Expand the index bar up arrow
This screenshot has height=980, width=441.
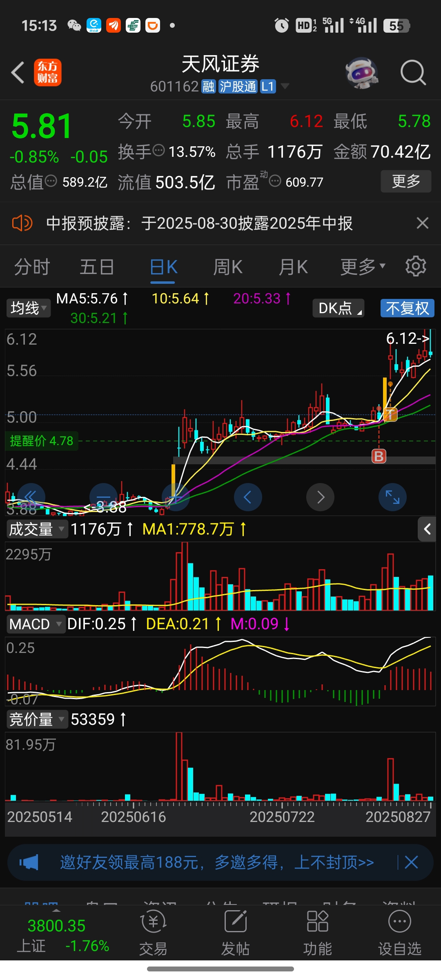pyautogui.click(x=56, y=911)
